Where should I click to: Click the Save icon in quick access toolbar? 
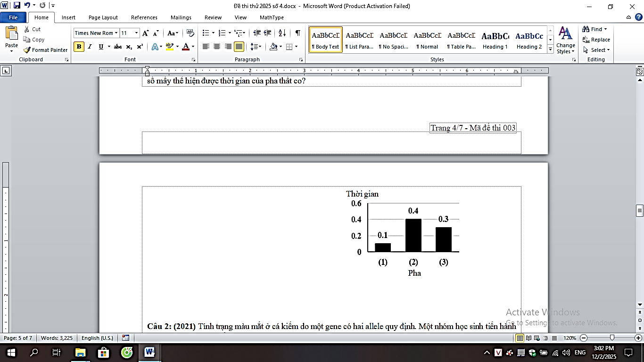click(17, 6)
